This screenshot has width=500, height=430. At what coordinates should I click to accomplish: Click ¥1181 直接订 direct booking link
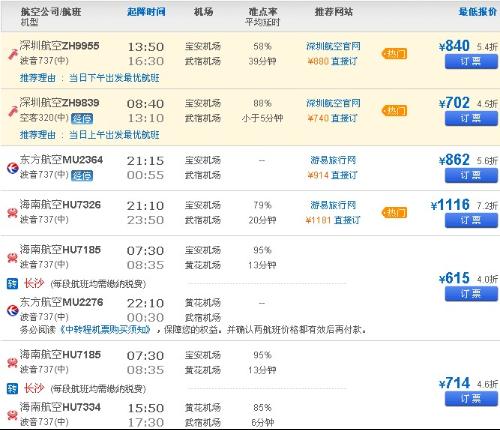pos(333,220)
